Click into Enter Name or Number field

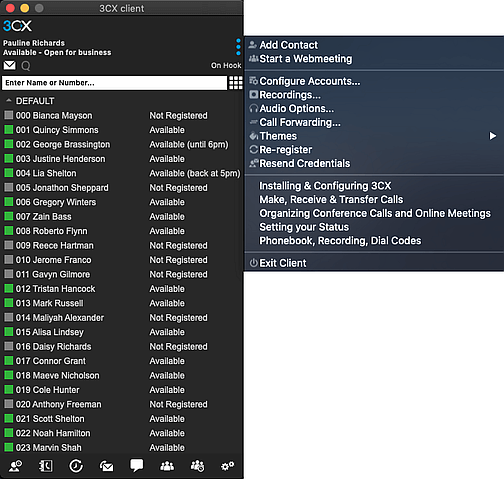(114, 83)
